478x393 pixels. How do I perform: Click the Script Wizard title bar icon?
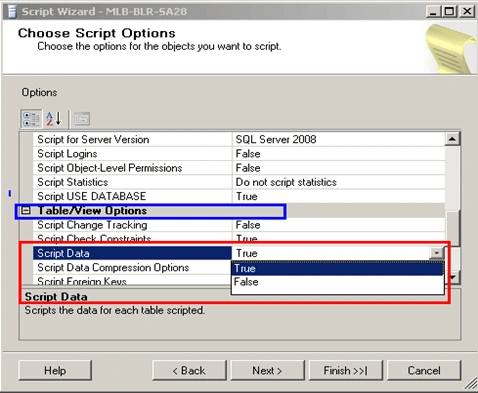point(12,11)
